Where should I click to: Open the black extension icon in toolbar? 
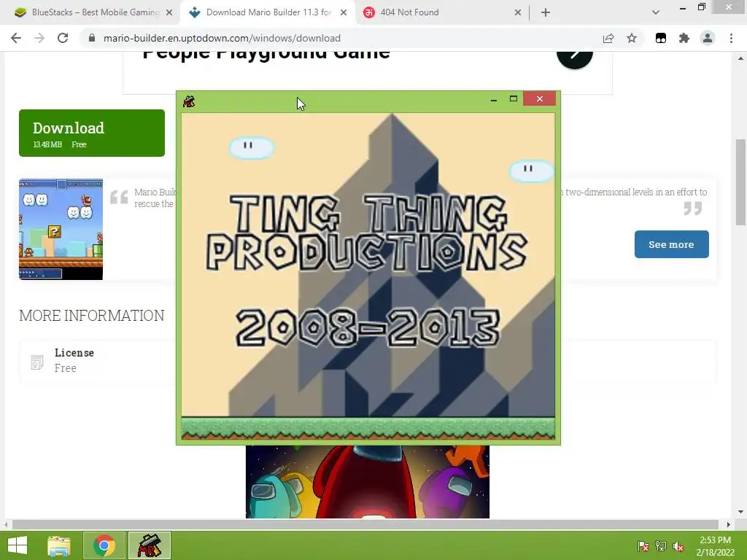[661, 38]
